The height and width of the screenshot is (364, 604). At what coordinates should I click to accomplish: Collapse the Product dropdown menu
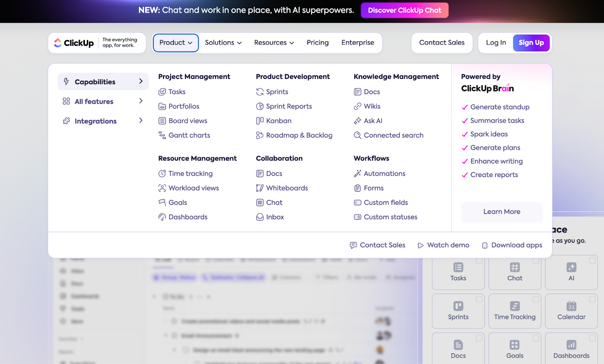click(176, 43)
